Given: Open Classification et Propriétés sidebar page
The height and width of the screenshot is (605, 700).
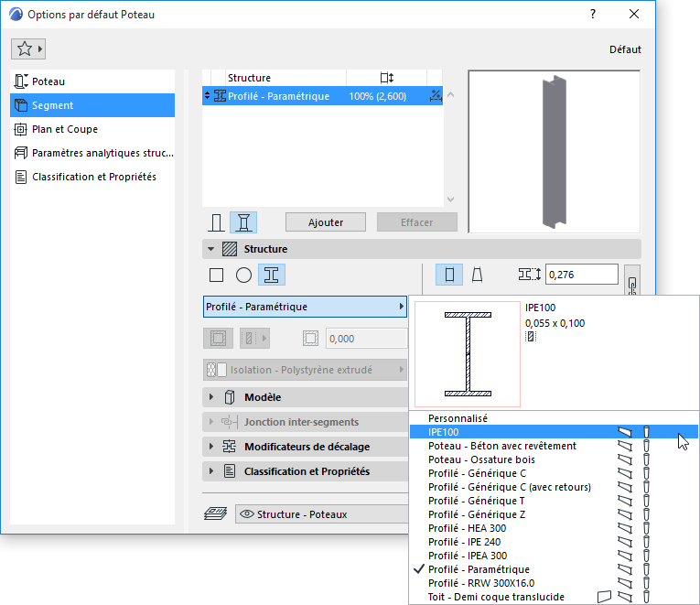Looking at the screenshot, I should pyautogui.click(x=92, y=177).
